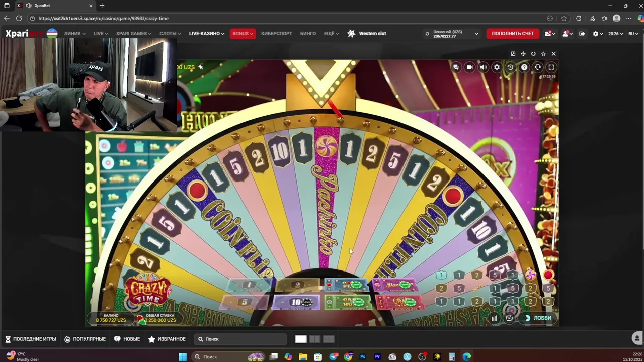Viewport: 644px width, 362px height.
Task: Expand the Основной (UZS) account dropdown
Action: [455, 34]
